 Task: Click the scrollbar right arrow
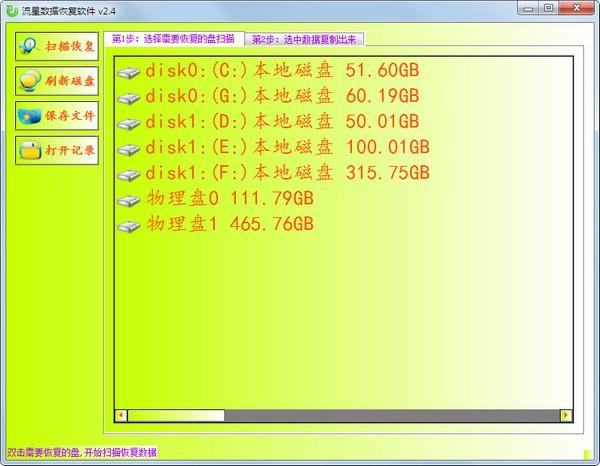pos(566,415)
